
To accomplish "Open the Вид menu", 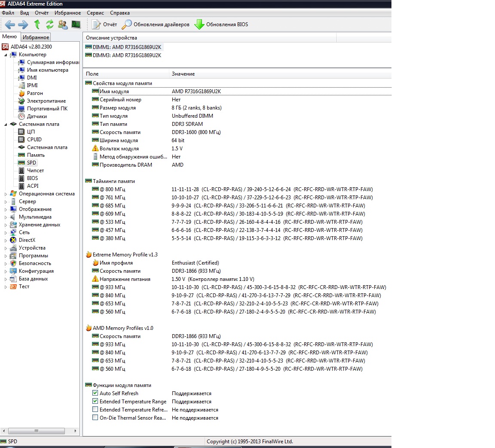I will [x=24, y=13].
